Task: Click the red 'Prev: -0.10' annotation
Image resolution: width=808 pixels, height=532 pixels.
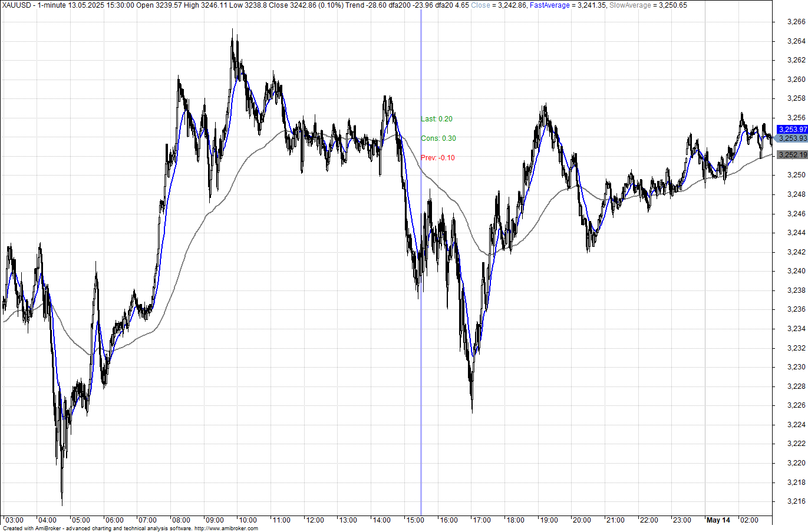Action: (x=438, y=158)
